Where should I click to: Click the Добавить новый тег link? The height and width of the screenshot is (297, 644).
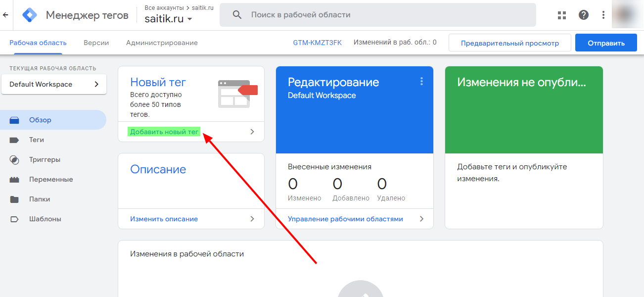(165, 132)
